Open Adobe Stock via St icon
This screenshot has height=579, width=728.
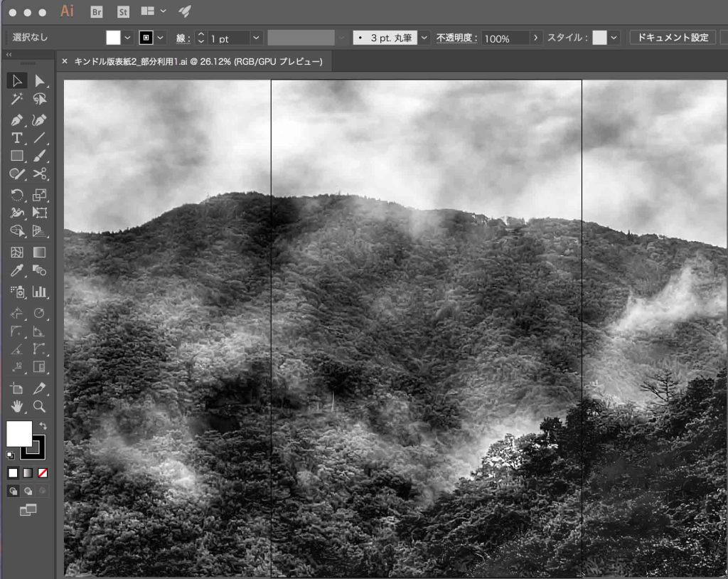[123, 12]
